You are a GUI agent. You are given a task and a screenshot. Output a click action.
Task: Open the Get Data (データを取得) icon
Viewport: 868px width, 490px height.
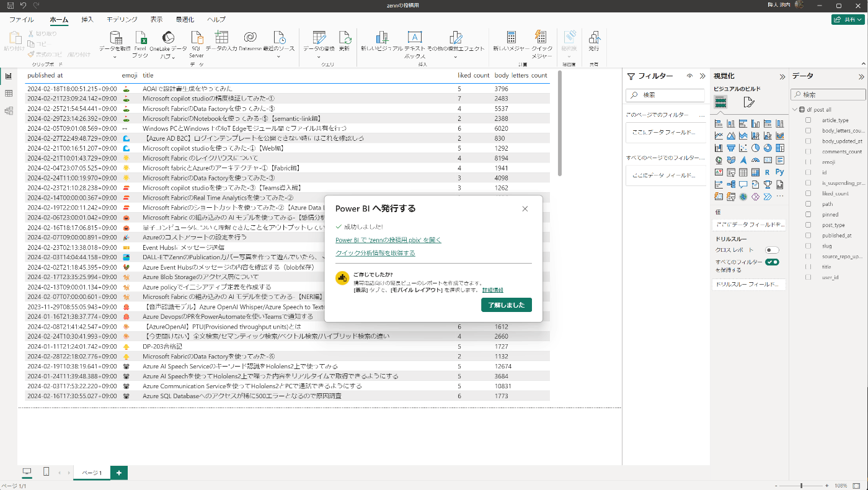[115, 37]
